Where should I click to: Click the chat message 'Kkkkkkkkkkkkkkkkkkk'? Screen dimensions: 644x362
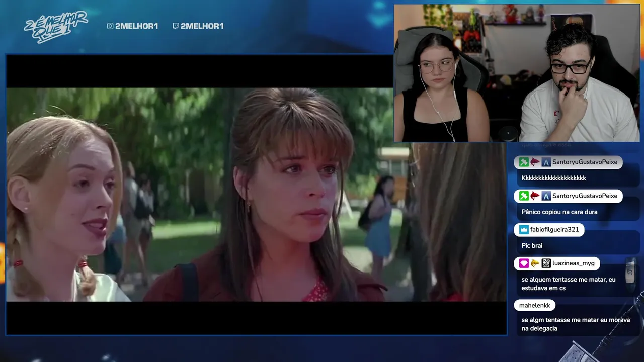[x=553, y=178]
